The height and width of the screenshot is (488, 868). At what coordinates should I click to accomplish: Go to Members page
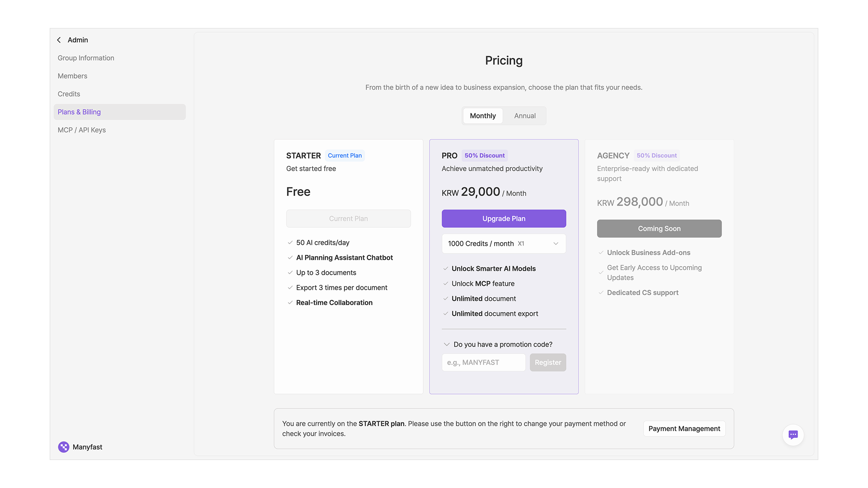pyautogui.click(x=72, y=76)
